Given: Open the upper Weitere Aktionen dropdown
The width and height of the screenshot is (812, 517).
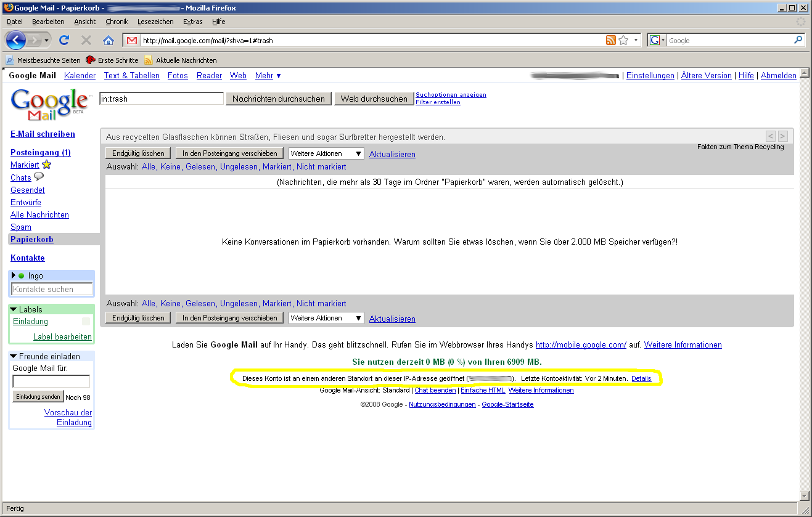Looking at the screenshot, I should [327, 153].
